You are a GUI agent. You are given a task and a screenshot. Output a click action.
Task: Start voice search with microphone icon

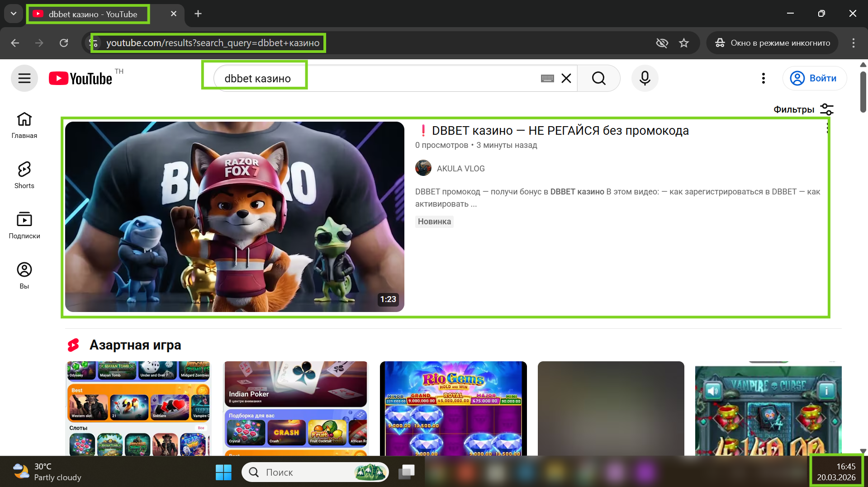point(645,78)
